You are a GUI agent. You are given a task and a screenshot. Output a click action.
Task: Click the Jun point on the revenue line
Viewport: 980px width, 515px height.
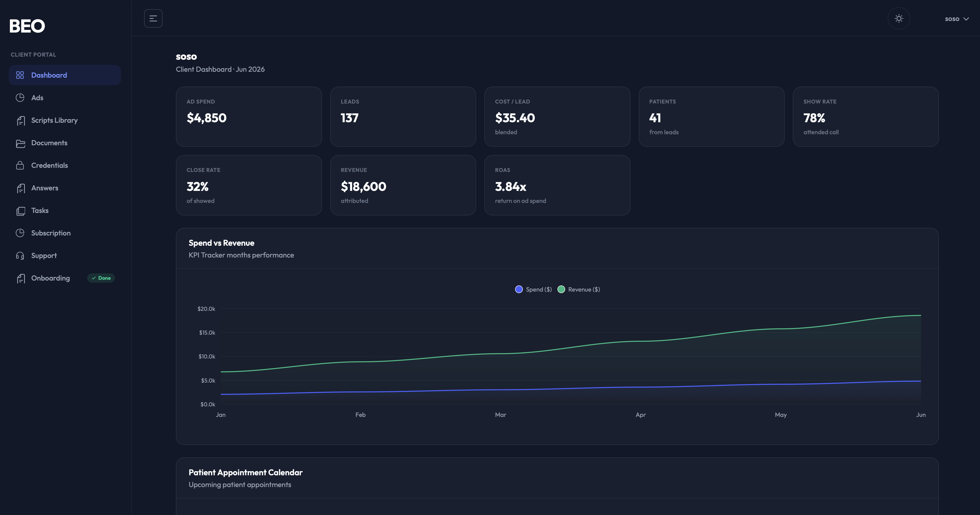(921, 315)
